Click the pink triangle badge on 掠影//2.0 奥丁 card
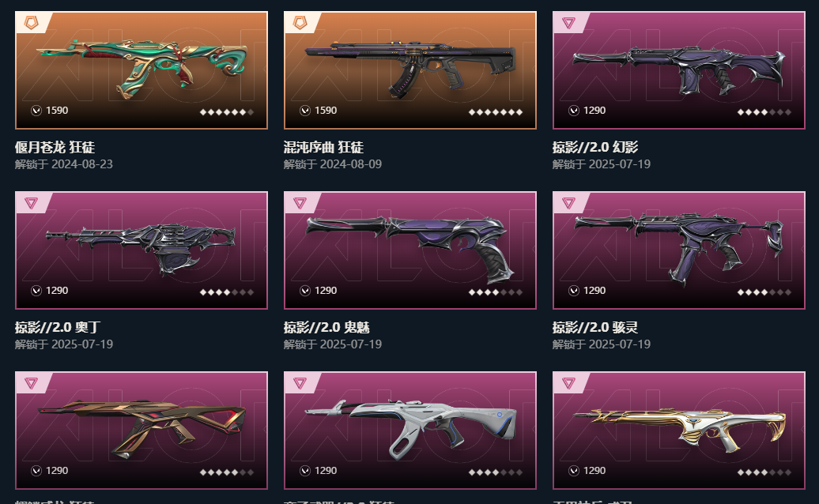Image resolution: width=819 pixels, height=504 pixels. click(32, 203)
